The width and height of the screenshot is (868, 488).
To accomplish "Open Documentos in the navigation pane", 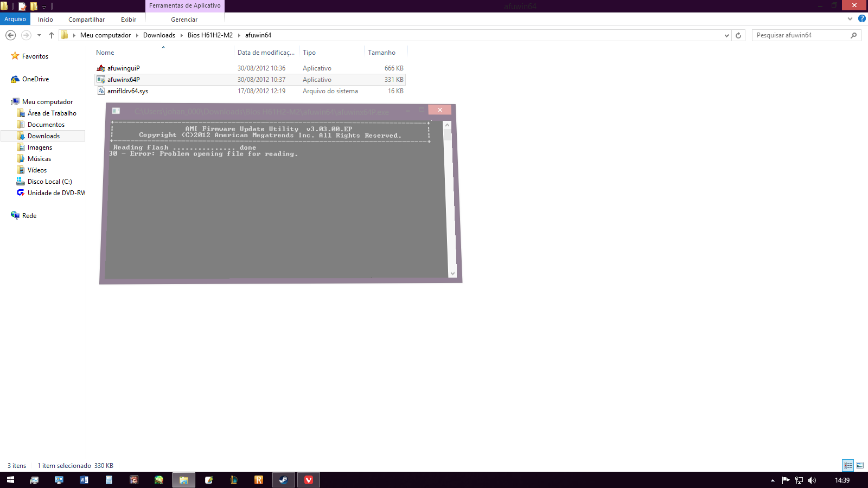I will (x=46, y=125).
